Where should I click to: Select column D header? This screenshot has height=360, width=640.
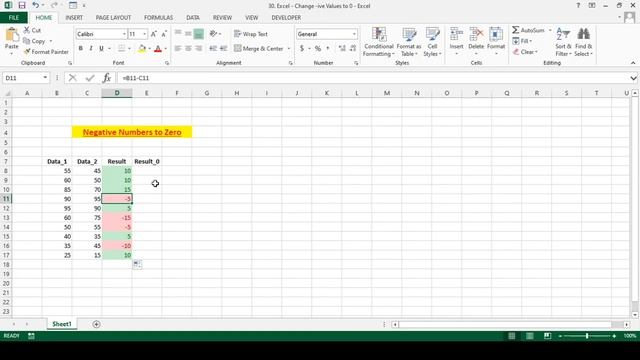[117, 93]
